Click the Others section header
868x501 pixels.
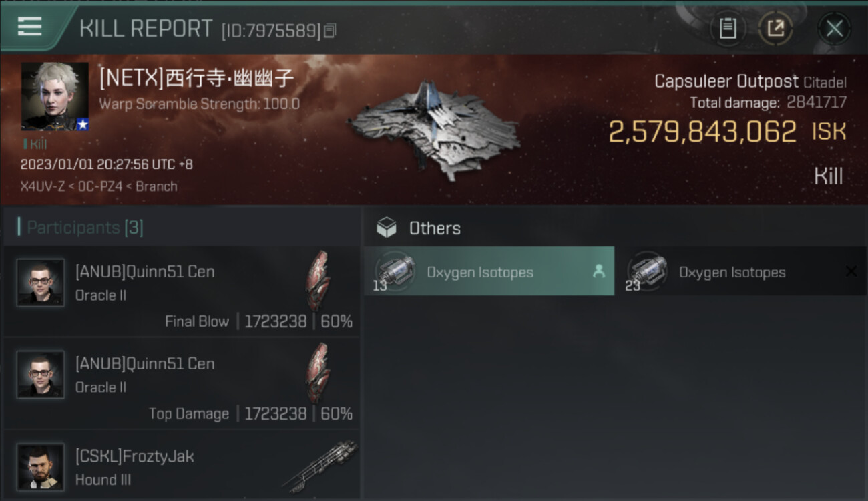tap(435, 228)
